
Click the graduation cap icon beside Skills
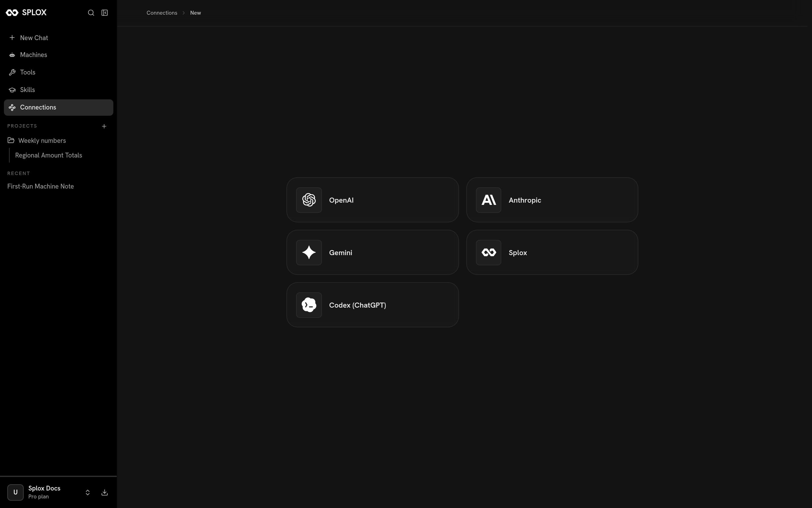tap(12, 90)
